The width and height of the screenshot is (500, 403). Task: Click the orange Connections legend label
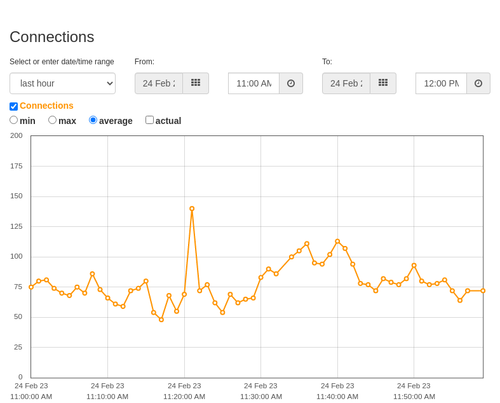(46, 106)
